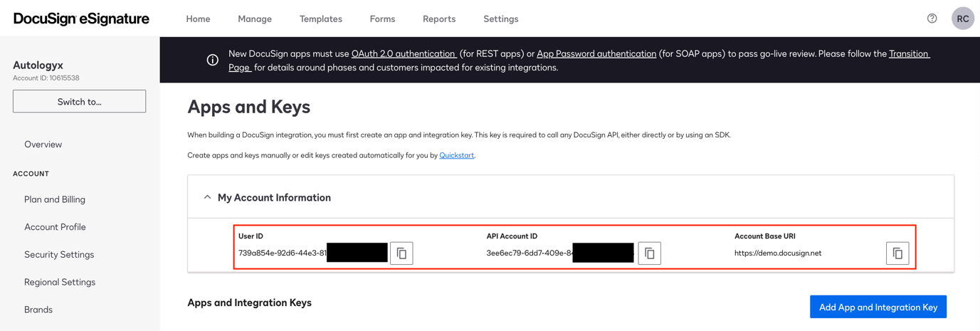Image resolution: width=980 pixels, height=331 pixels.
Task: Click the Autologyx account name
Action: 38,65
